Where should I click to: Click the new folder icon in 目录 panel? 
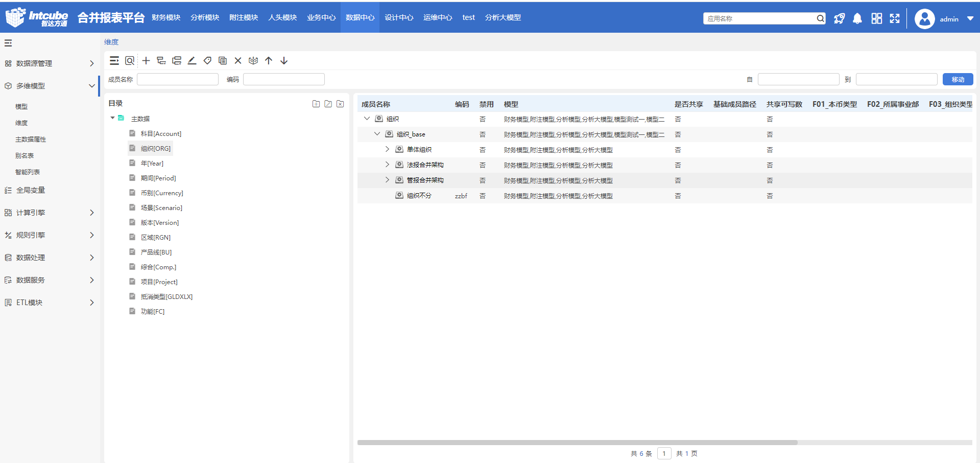tap(316, 104)
